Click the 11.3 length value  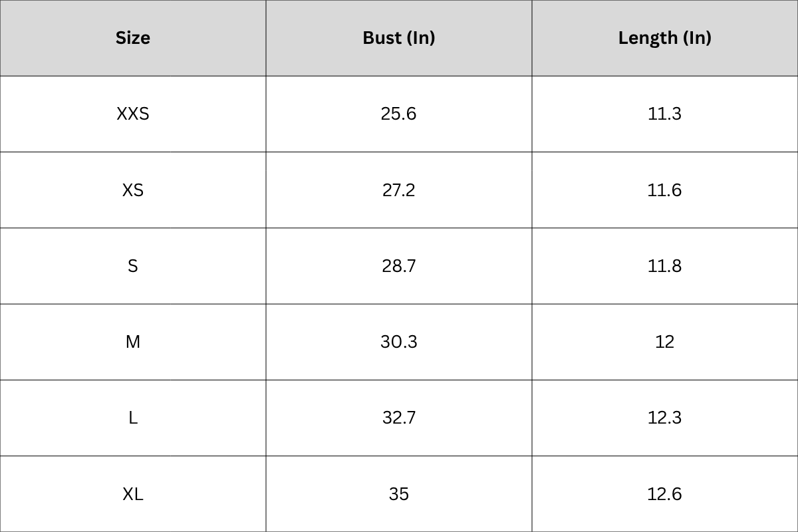[x=665, y=114]
